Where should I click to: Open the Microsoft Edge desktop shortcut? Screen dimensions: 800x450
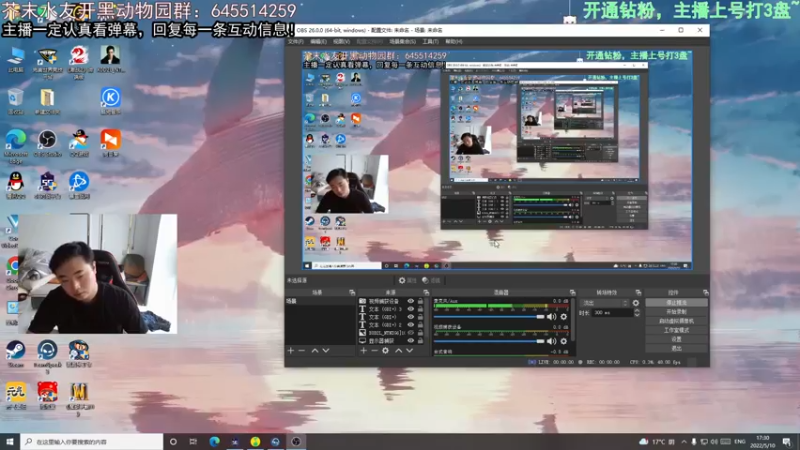click(x=16, y=145)
